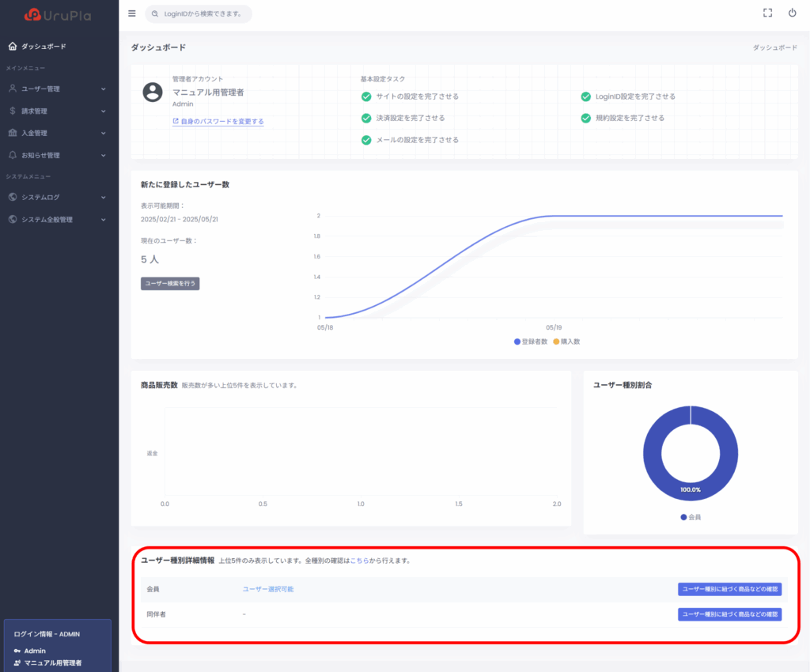Click the search magnifier icon
The width and height of the screenshot is (810, 672).
(155, 14)
